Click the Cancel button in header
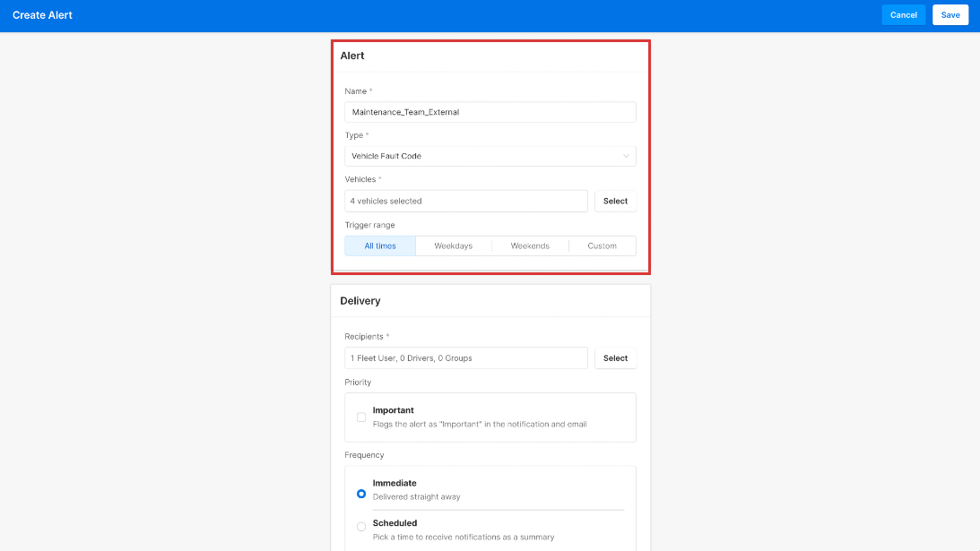The image size is (980, 551). (903, 15)
